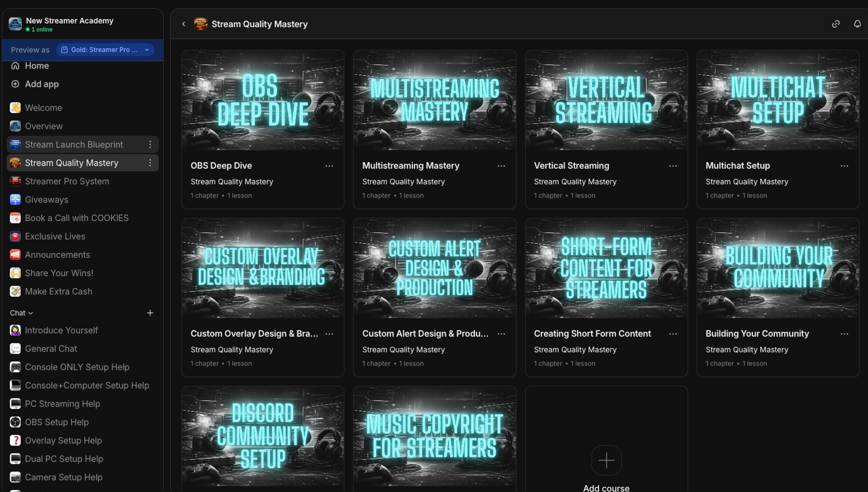Open the three-dot menu on Custom Alert Design
Viewport: 868px width, 492px height.
501,334
